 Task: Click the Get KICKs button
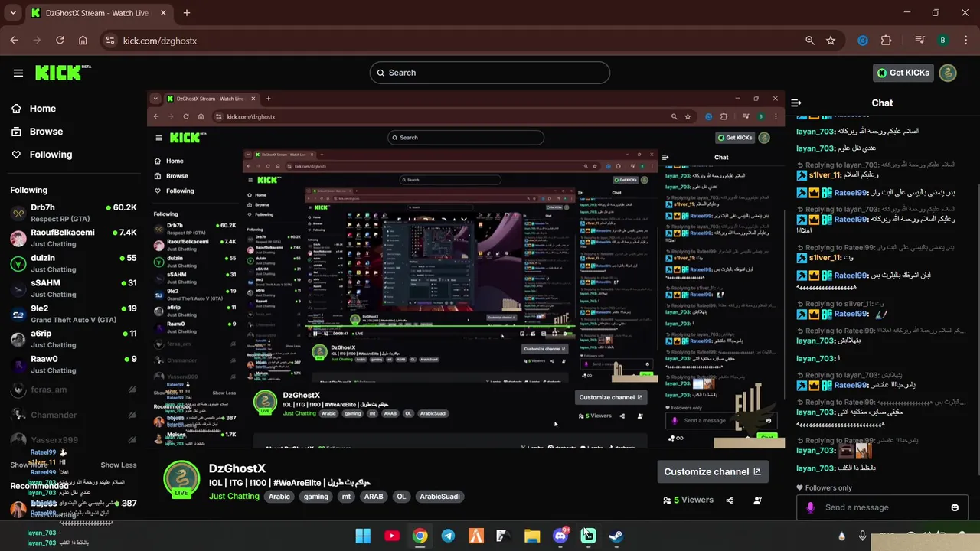[x=903, y=73]
